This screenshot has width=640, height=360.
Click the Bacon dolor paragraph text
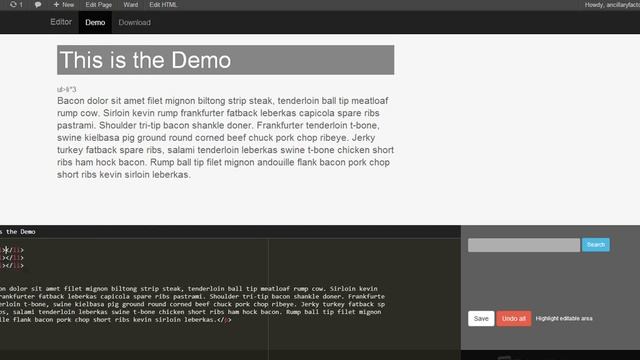pos(225,138)
